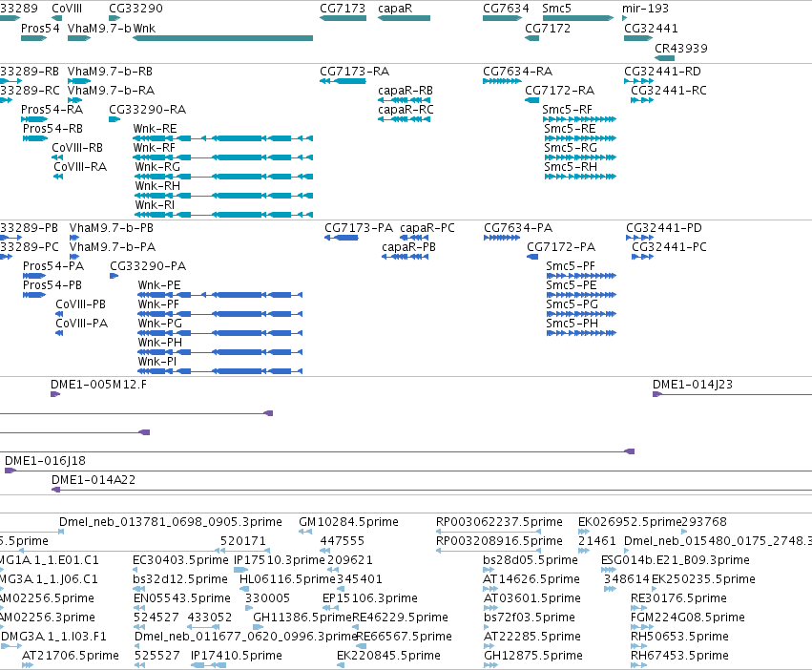Click the CG7173 gene label
812x670 pixels.
click(x=343, y=9)
